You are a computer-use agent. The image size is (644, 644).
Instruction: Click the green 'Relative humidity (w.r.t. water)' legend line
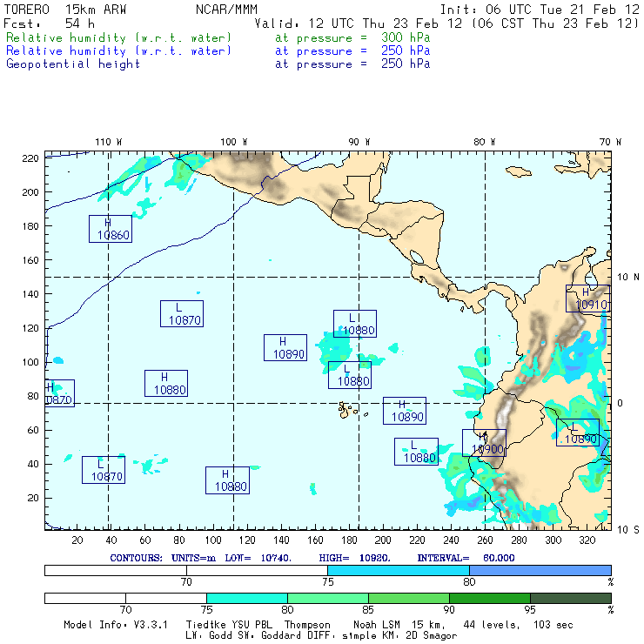pos(118,37)
